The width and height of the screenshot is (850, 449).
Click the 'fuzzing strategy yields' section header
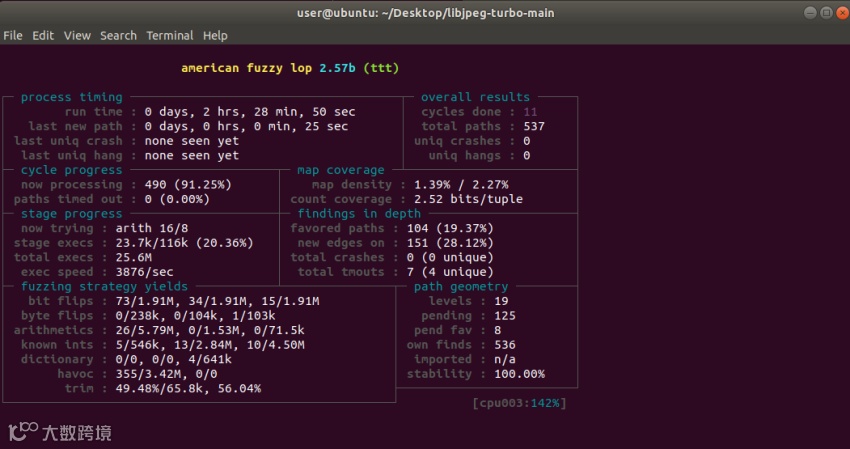[x=104, y=286]
